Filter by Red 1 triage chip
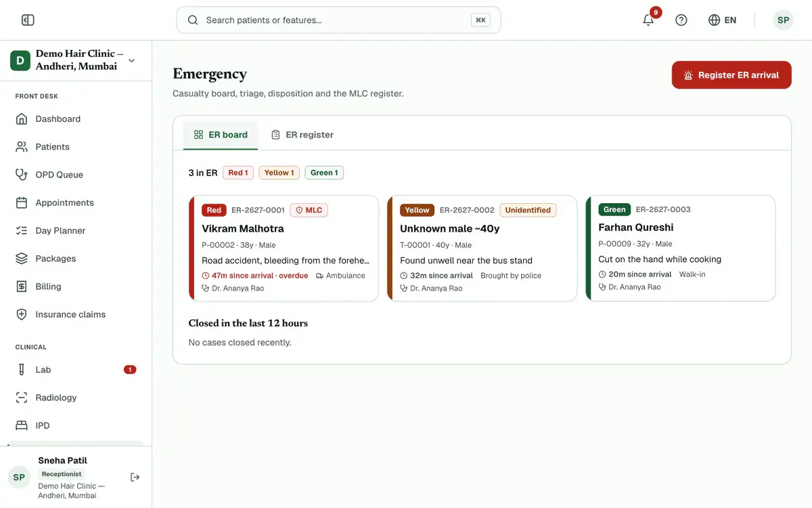812x508 pixels. tap(238, 173)
